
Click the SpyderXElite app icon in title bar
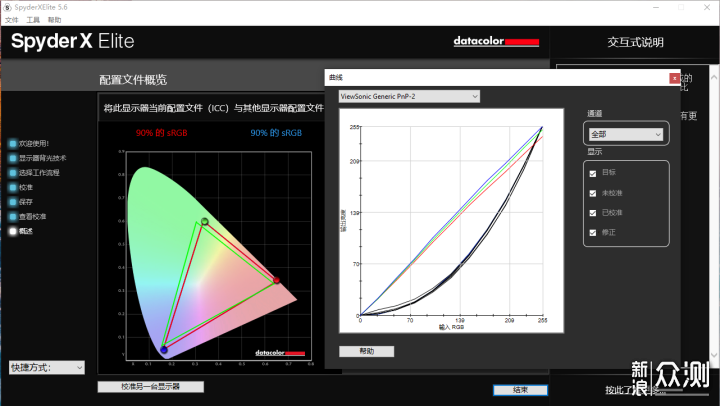(7, 7)
